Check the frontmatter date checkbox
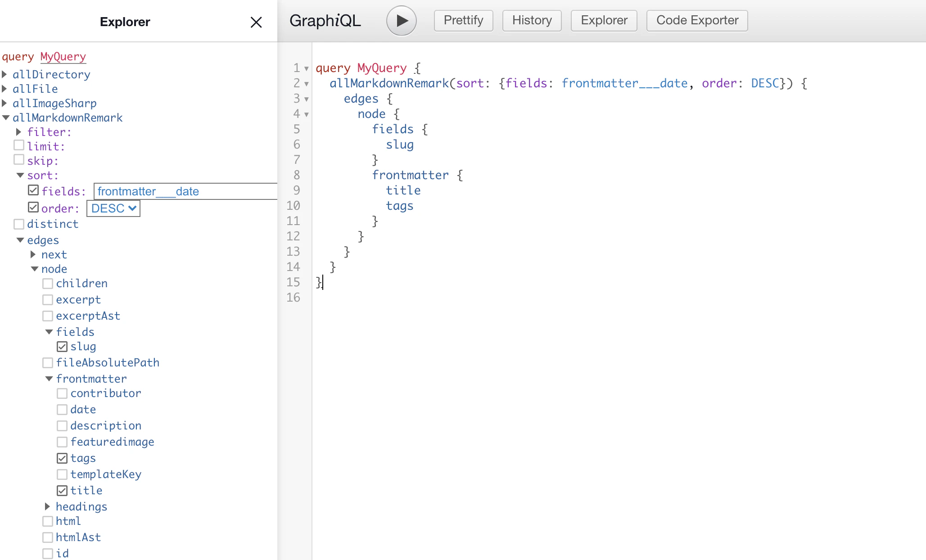The image size is (926, 560). click(x=62, y=410)
